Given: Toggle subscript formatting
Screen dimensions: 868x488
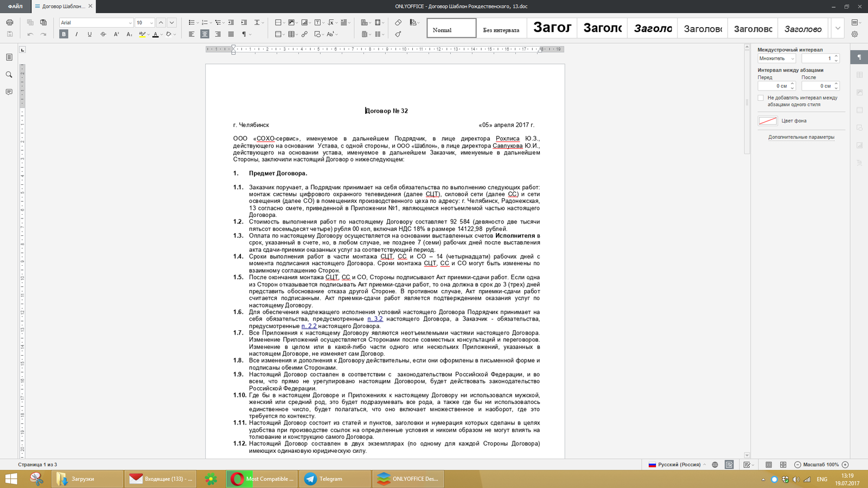Looking at the screenshot, I should (x=129, y=34).
